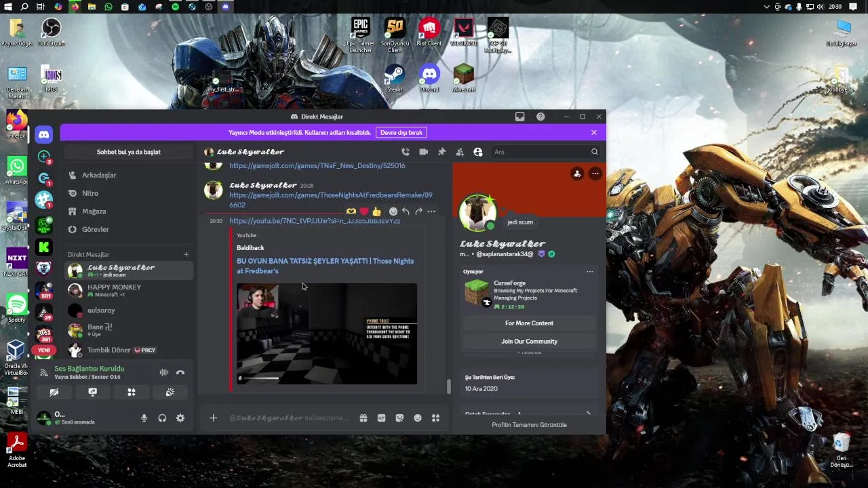Toggle noise suppression in the voice panel
The height and width of the screenshot is (488, 868).
(x=163, y=372)
